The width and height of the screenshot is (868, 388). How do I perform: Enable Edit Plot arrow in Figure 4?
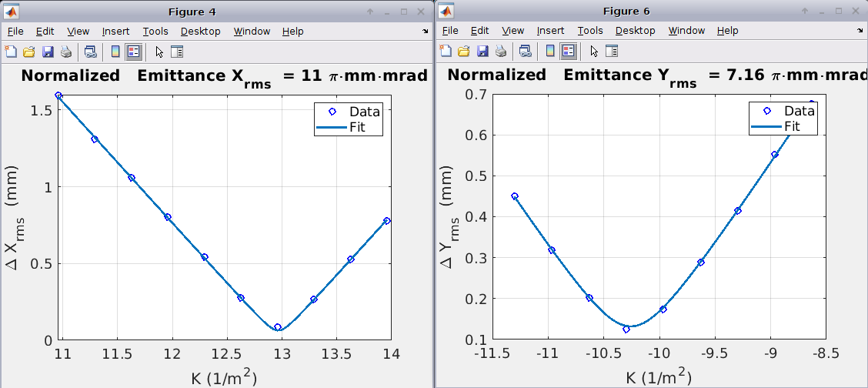[159, 52]
